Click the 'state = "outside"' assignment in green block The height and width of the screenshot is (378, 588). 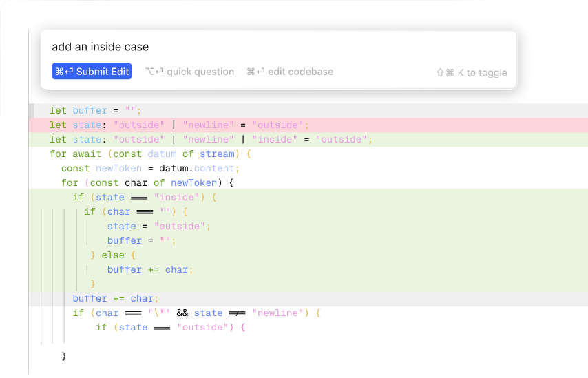coord(158,226)
